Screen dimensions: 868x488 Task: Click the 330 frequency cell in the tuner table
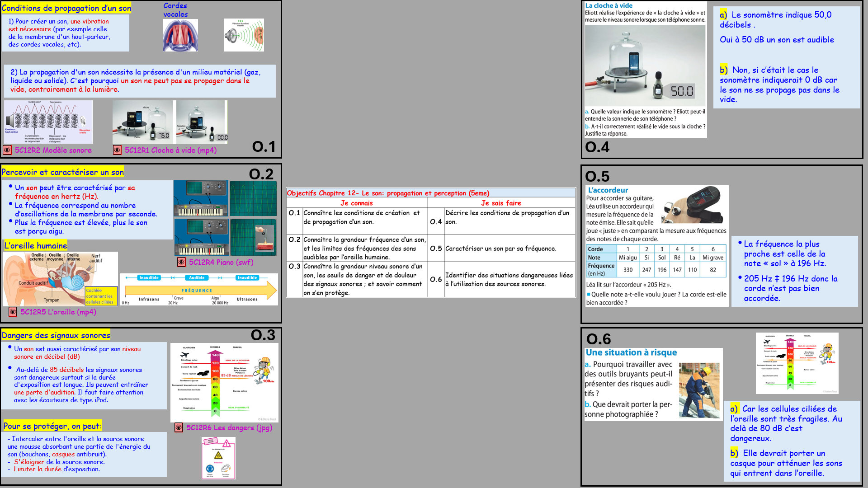point(628,270)
